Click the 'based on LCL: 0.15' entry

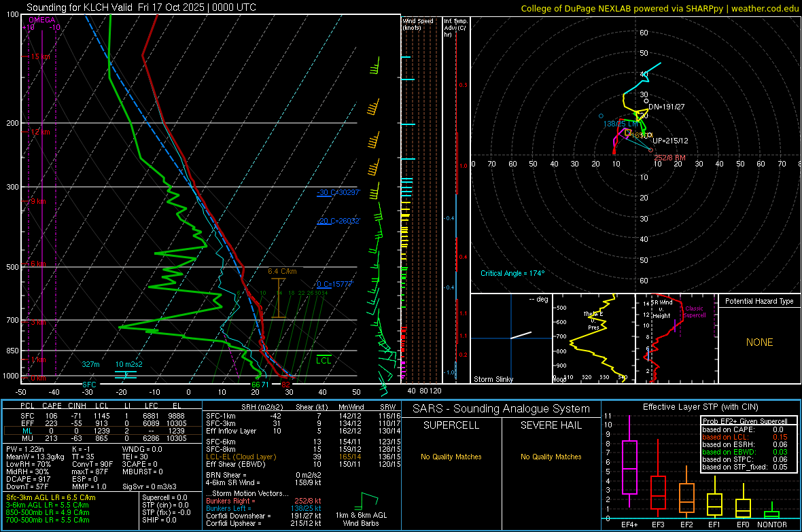click(745, 437)
